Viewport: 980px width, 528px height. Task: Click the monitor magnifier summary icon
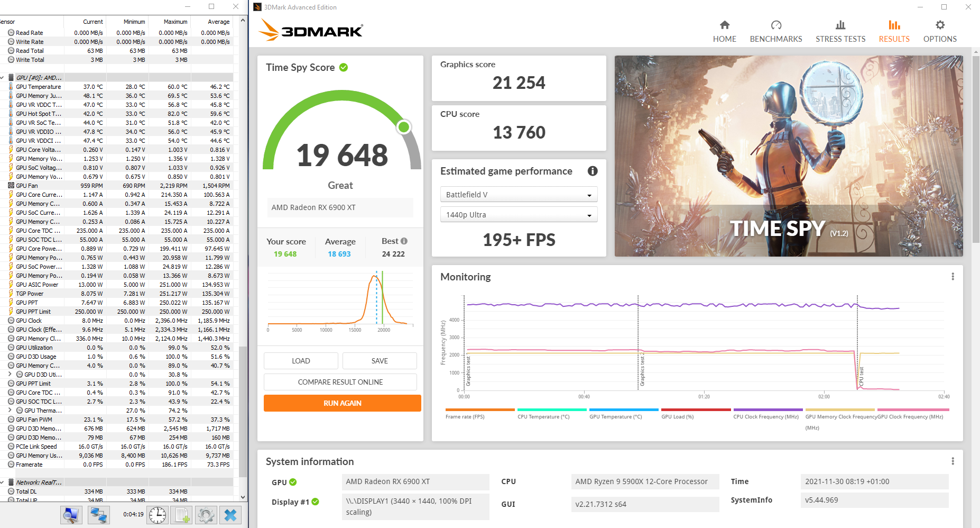(71, 515)
